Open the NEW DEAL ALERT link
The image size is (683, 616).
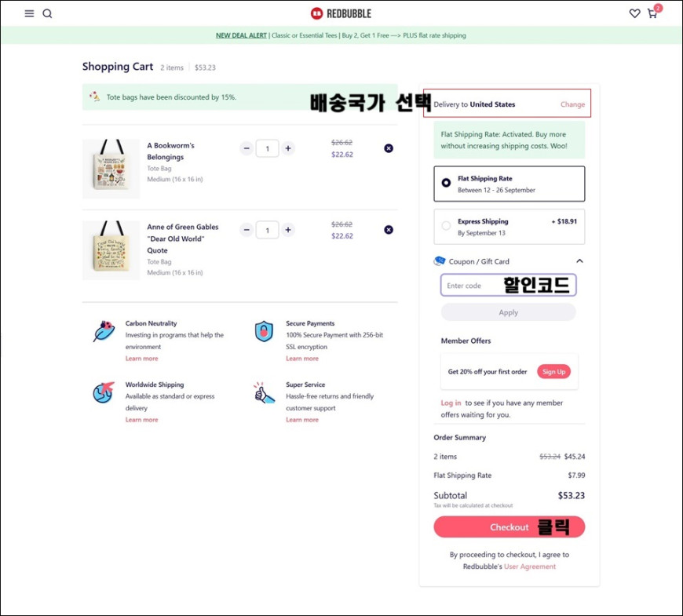241,35
